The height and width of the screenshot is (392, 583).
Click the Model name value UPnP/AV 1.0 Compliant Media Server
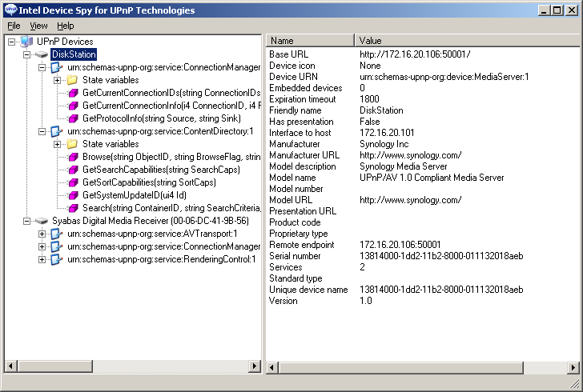(432, 178)
